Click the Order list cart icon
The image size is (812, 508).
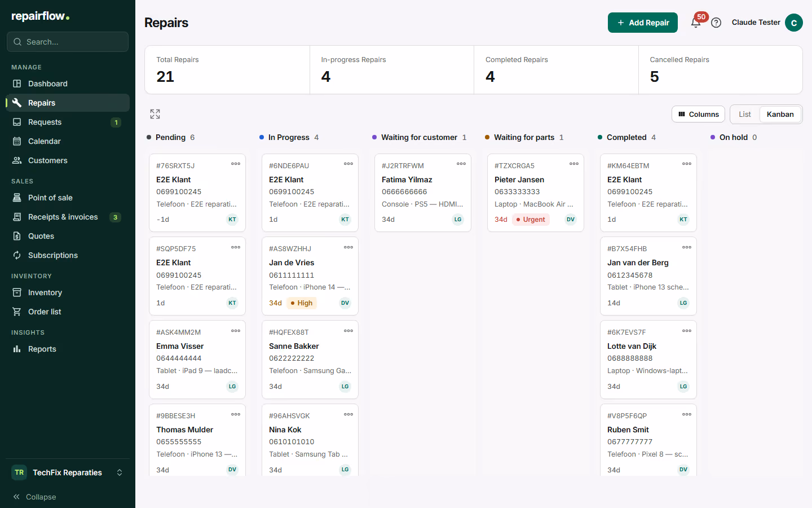click(17, 312)
